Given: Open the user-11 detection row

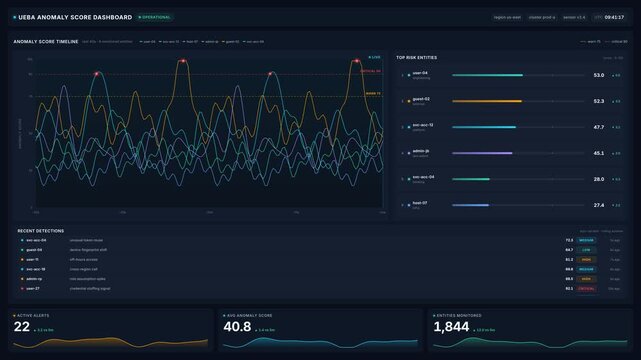Looking at the screenshot, I should [x=321, y=259].
